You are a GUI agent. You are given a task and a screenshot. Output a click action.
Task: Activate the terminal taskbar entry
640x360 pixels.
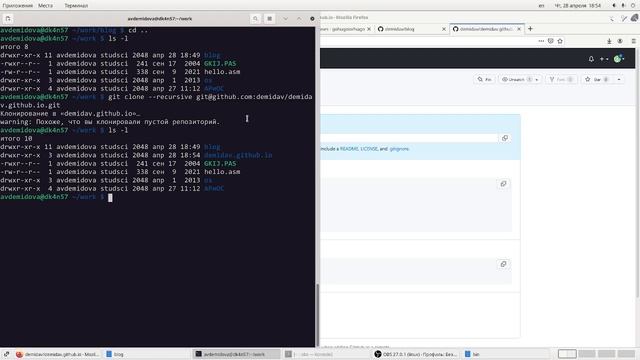236,354
